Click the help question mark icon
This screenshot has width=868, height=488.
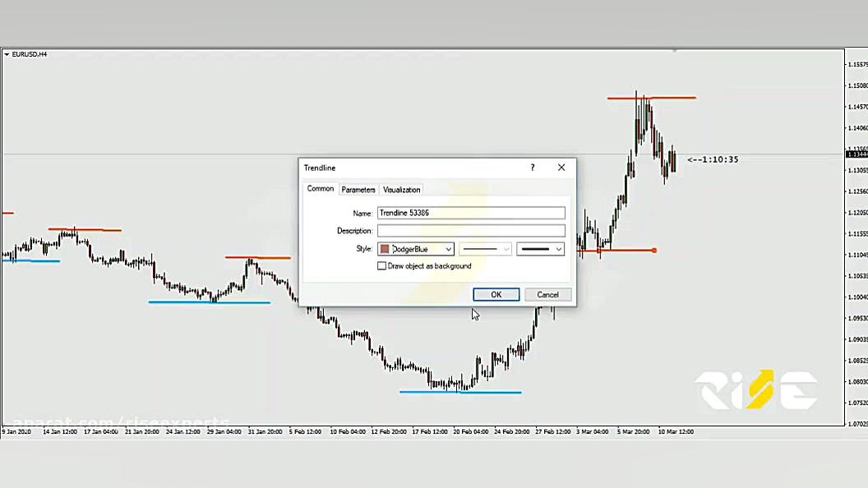click(x=533, y=168)
